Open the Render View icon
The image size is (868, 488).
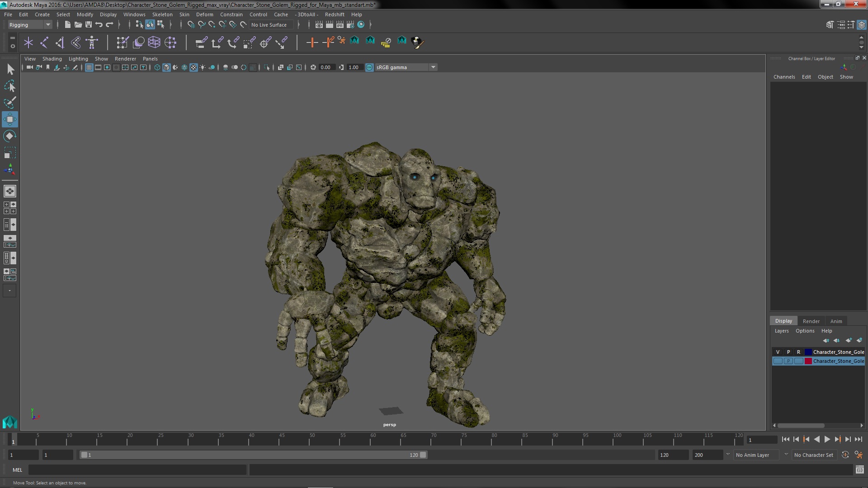coord(319,25)
